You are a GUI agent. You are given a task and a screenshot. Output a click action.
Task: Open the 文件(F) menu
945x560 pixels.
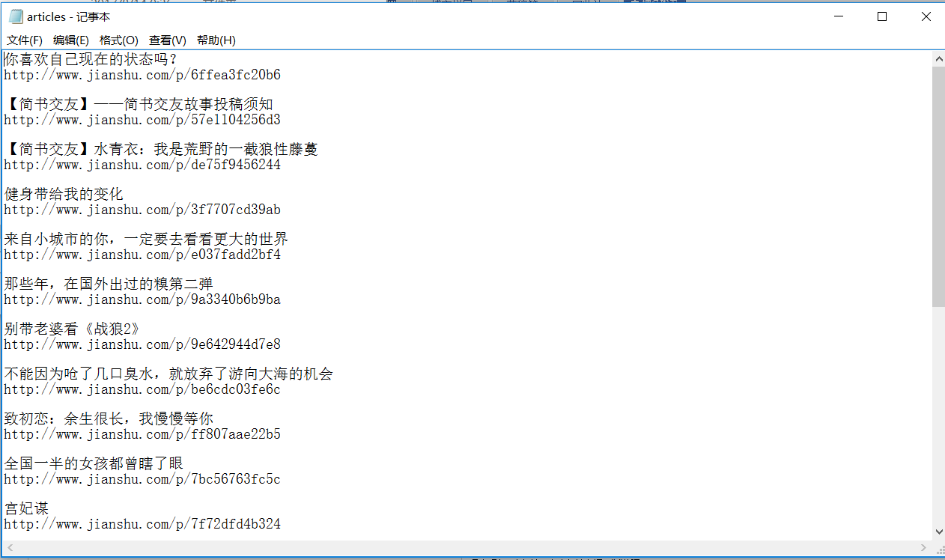[25, 40]
